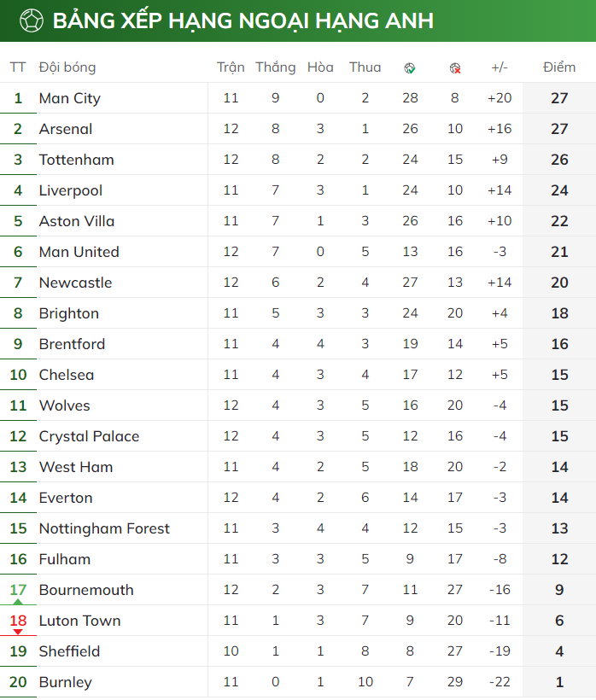Click the Burnley team name
This screenshot has height=700, width=596.
65,682
